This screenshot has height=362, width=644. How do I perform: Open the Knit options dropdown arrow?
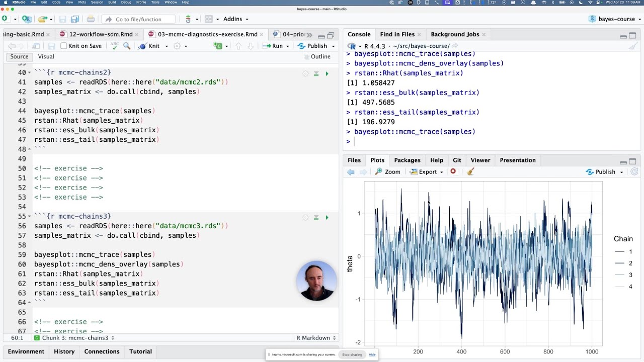point(166,46)
